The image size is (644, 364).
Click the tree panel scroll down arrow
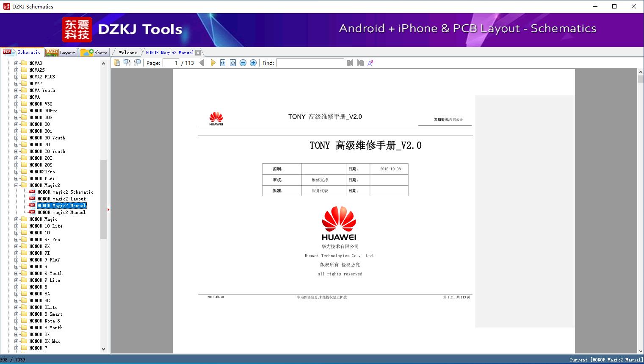click(103, 349)
